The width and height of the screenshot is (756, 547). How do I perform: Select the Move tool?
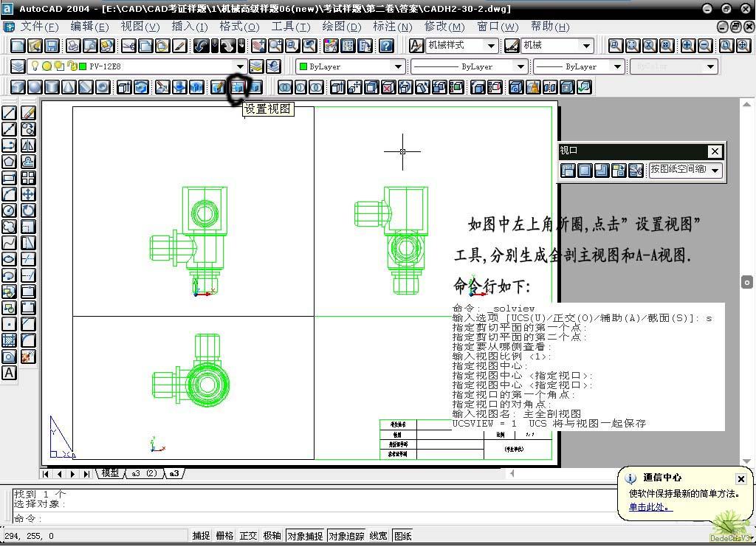pyautogui.click(x=28, y=194)
